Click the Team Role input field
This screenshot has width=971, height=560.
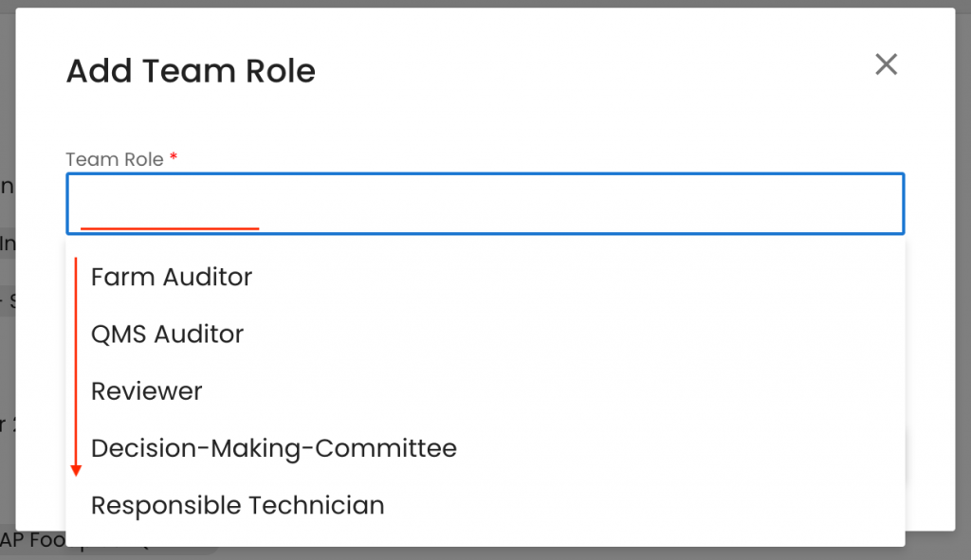[x=485, y=203]
